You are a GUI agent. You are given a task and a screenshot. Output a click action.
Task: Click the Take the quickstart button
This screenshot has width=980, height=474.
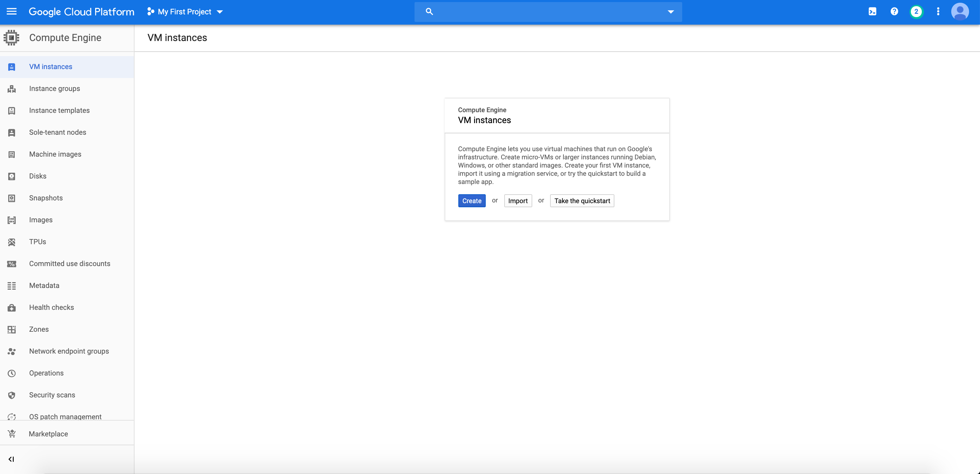click(581, 200)
